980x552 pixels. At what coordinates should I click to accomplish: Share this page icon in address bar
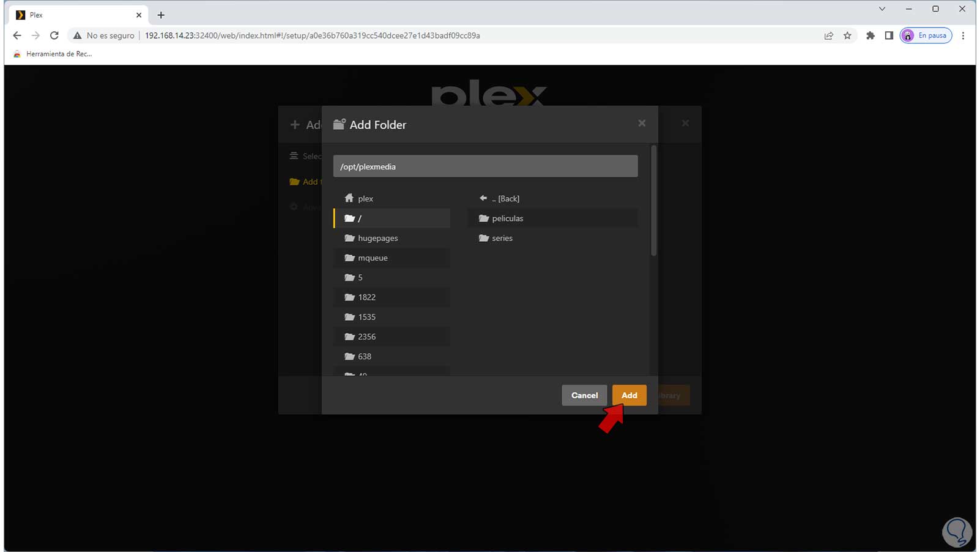(x=829, y=35)
